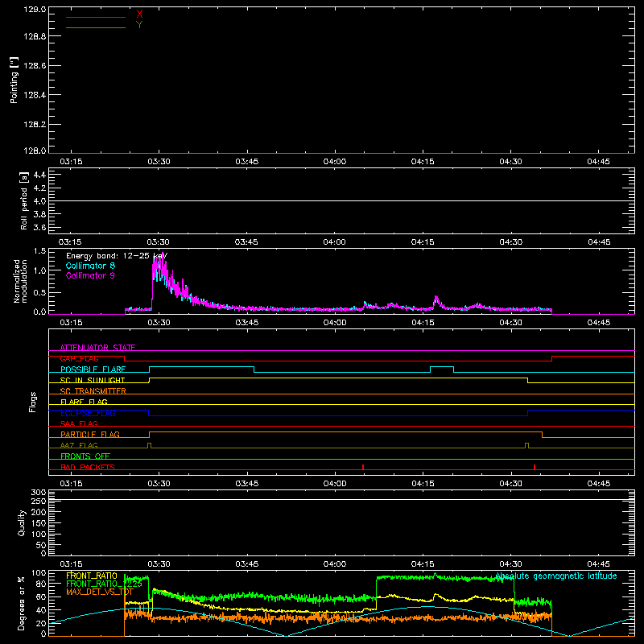
Task: Click the Absolute geomagnetic latitude label
Action: (556, 576)
